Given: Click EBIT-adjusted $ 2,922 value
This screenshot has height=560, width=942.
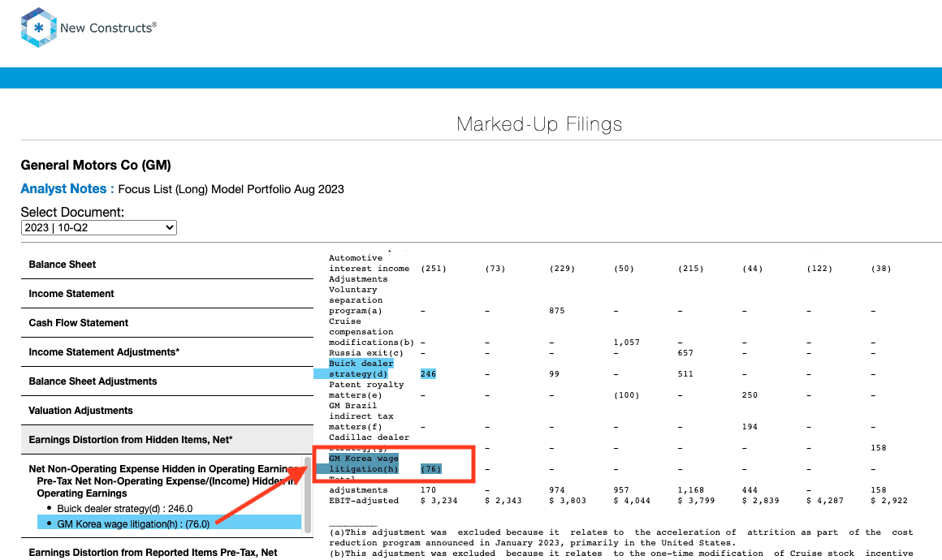Looking at the screenshot, I should coord(888,501).
